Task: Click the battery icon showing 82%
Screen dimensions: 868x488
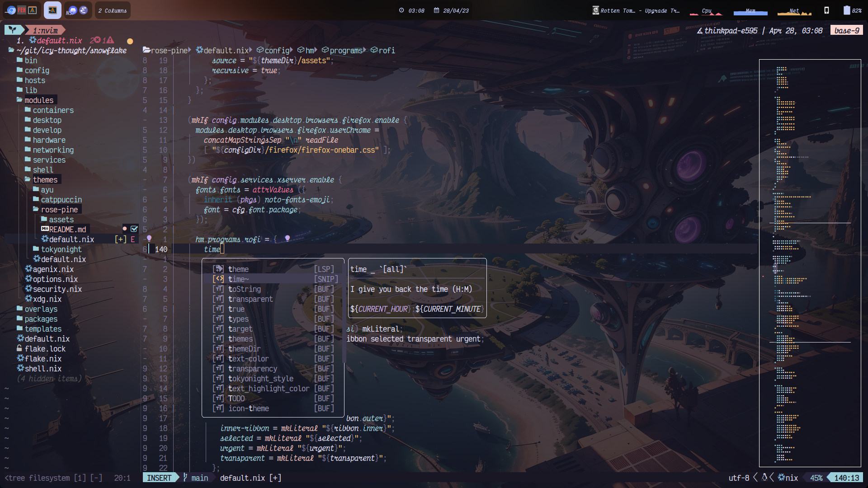Action: click(x=847, y=10)
